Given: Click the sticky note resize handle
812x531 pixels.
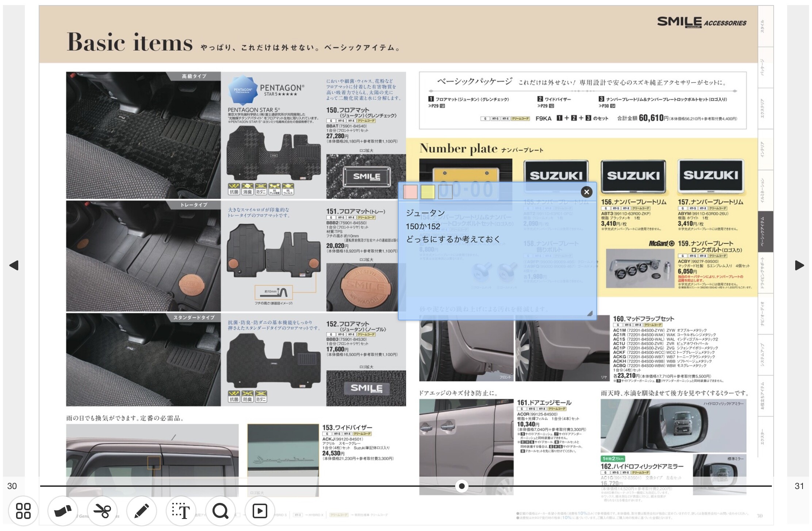Looking at the screenshot, I should tap(590, 313).
